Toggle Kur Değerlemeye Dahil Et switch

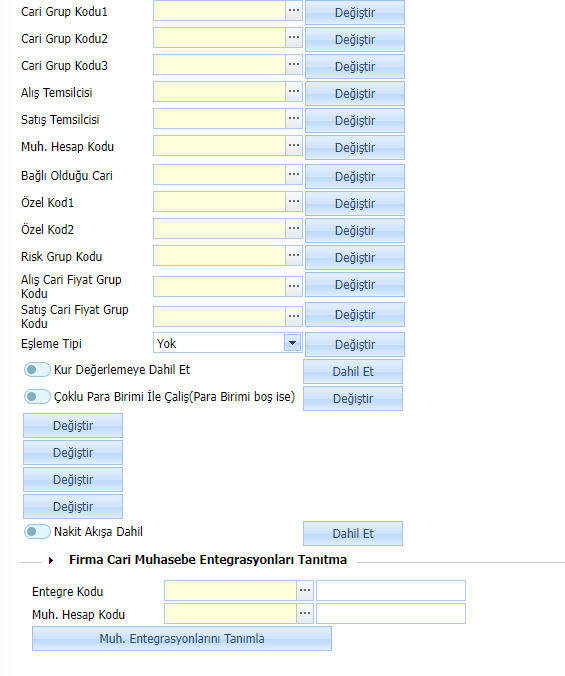[x=37, y=370]
